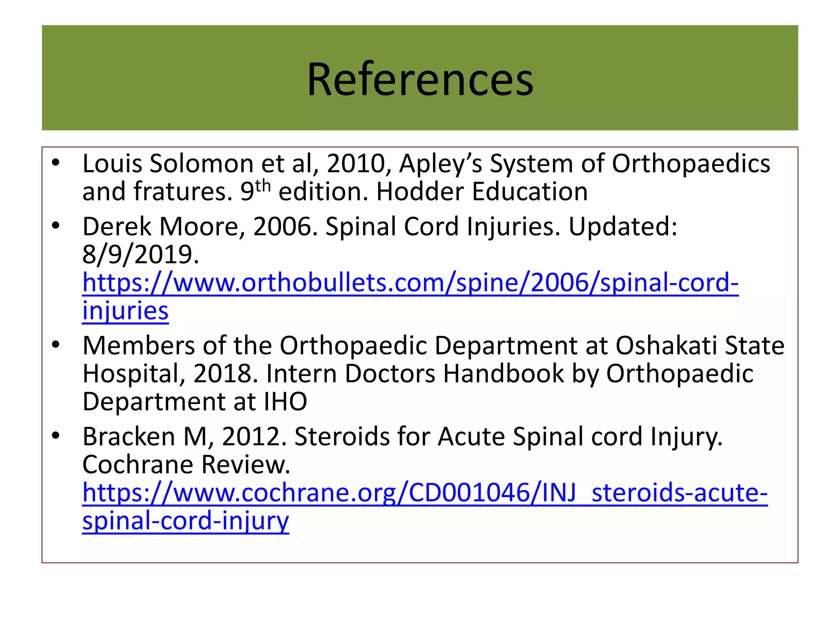Screen dimensions: 840x630
Task: Click the date '8/9/2019.' text
Action: click(x=141, y=254)
